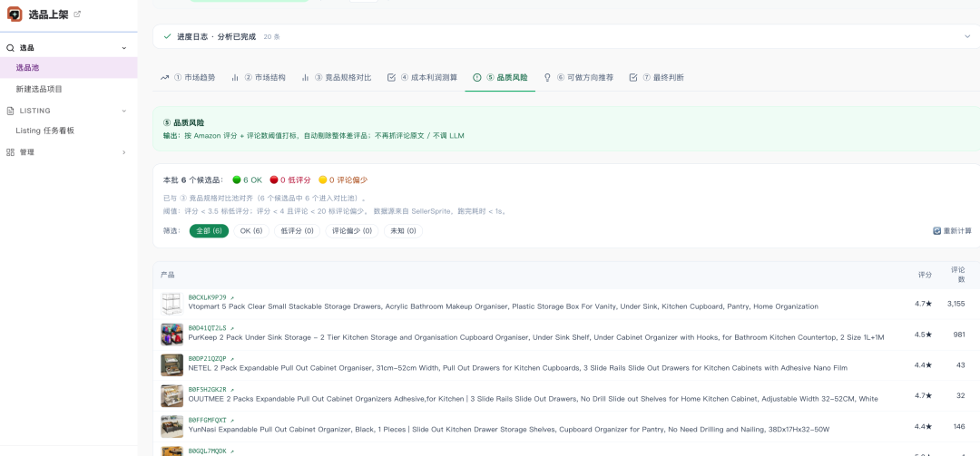Click the checkmark icon in 进度日志 bar
Viewport: 980px width, 456px height.
click(167, 36)
